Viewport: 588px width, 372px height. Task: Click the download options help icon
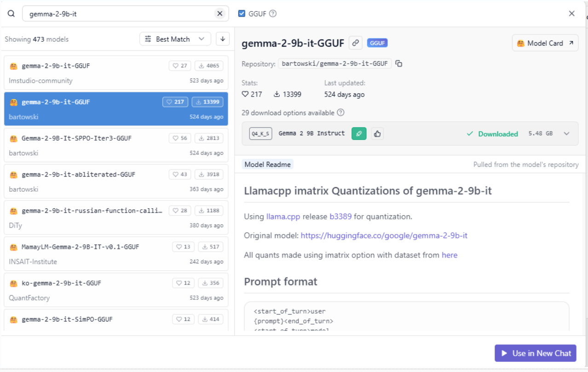(x=340, y=113)
